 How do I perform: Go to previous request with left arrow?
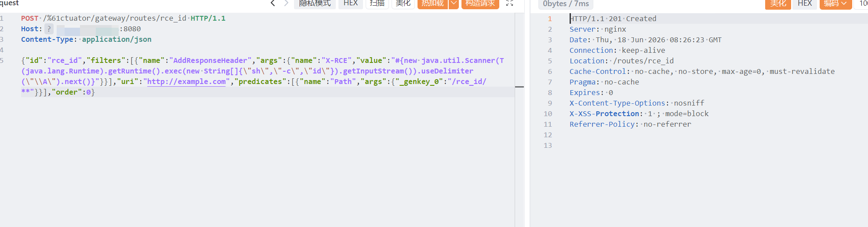point(272,4)
